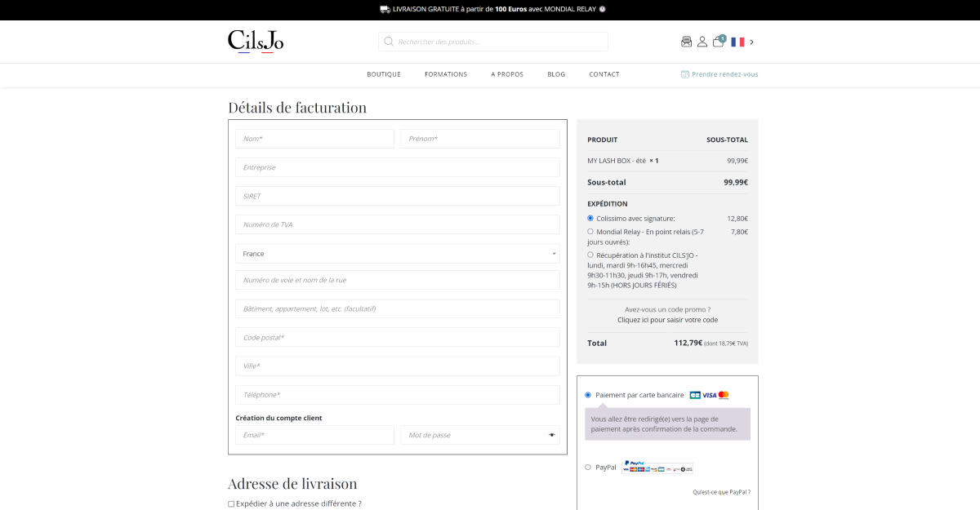Select Récupération à l'institut CILS'JO option
Image resolution: width=980 pixels, height=510 pixels.
590,255
